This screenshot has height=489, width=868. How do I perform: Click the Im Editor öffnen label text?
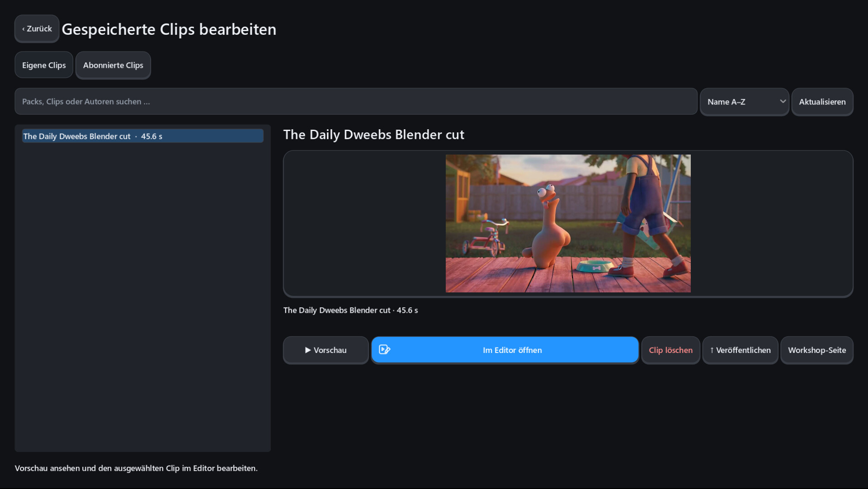coord(512,350)
